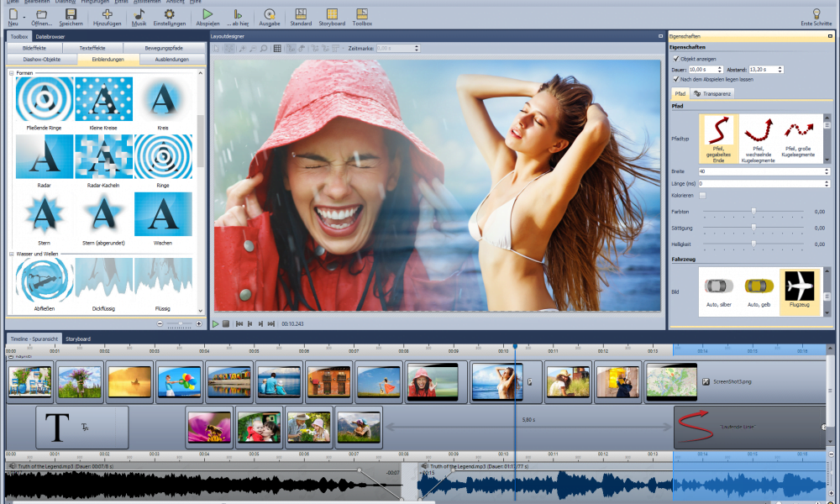Open the Musik note icon

(x=139, y=14)
